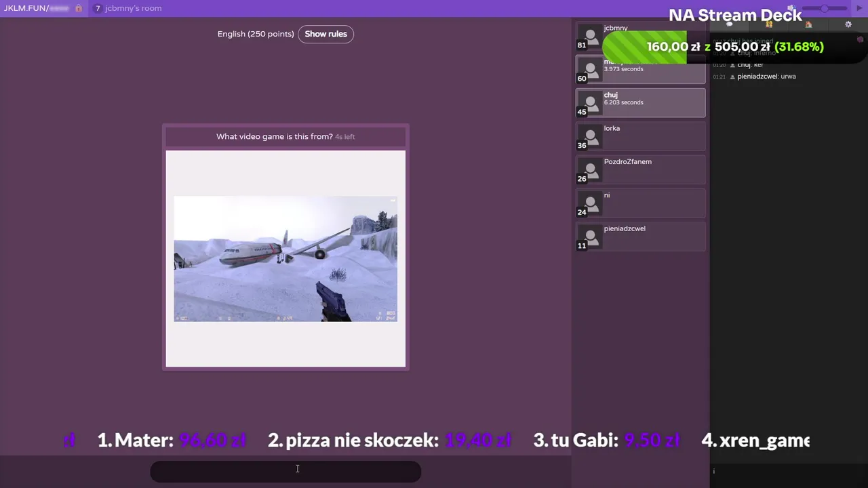This screenshot has width=868, height=488.
Task: Open the Show rules button
Action: (325, 34)
